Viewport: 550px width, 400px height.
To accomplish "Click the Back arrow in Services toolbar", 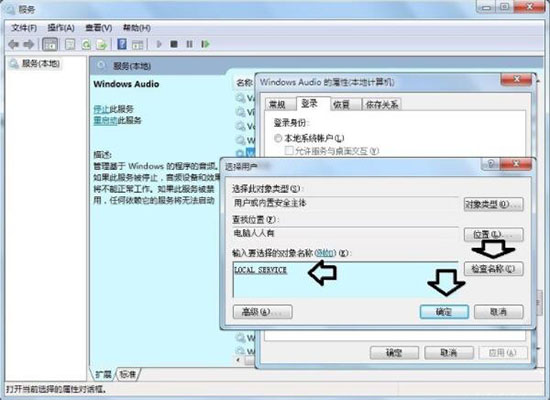I will pyautogui.click(x=13, y=44).
